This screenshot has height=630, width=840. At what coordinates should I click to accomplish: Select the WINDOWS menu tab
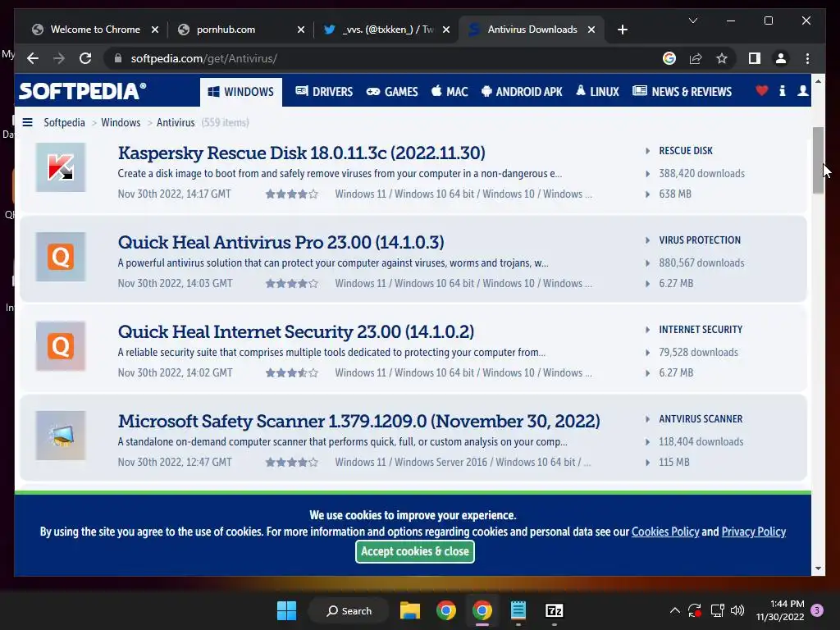tap(241, 92)
